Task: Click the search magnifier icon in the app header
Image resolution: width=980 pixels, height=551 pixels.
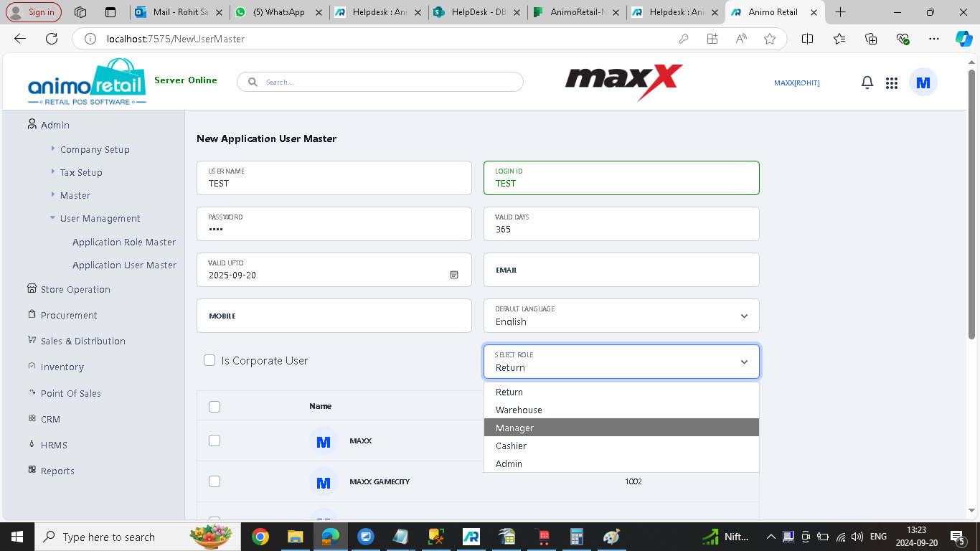Action: coord(253,82)
